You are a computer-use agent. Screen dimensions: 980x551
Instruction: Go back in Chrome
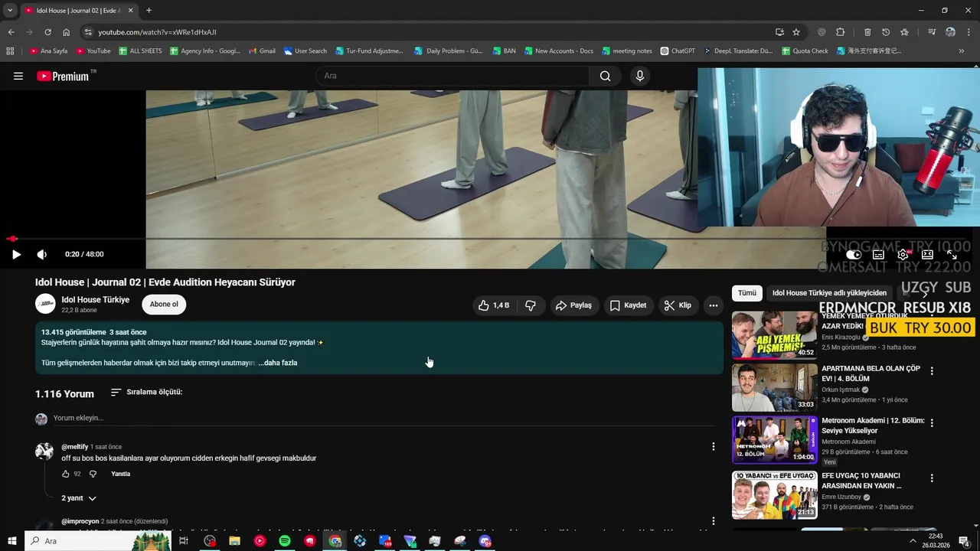click(x=11, y=32)
